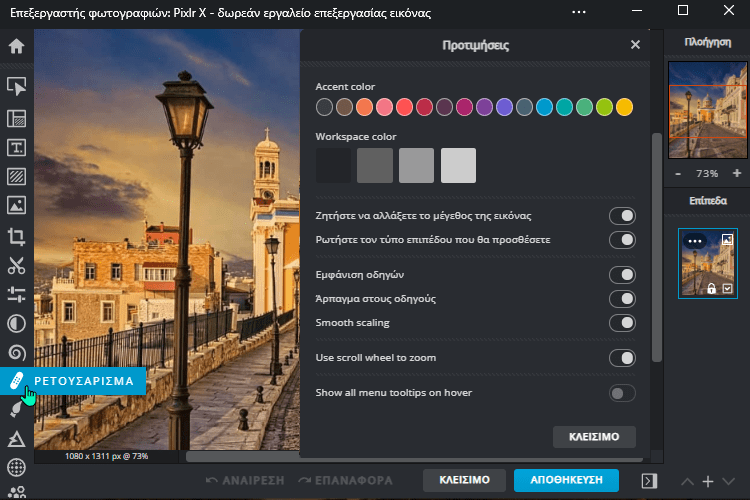Pick the yellow accent color swatch
The width and height of the screenshot is (750, 500).
[x=624, y=107]
